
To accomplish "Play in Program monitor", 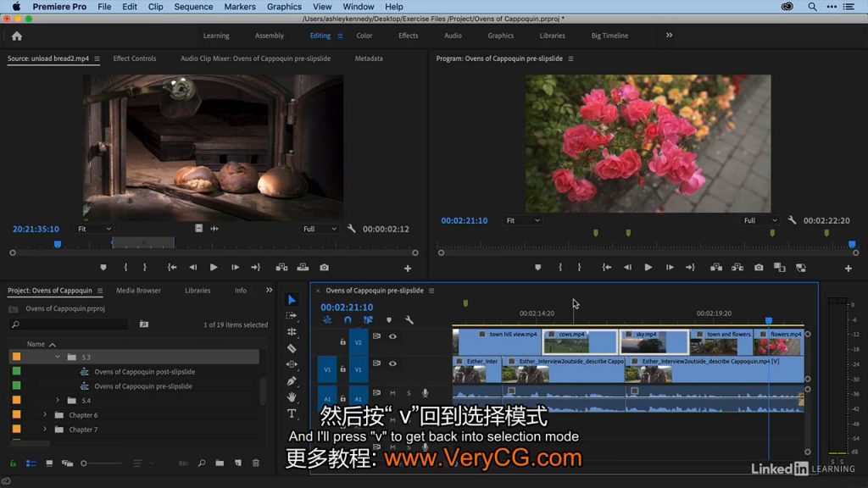I will (x=648, y=268).
